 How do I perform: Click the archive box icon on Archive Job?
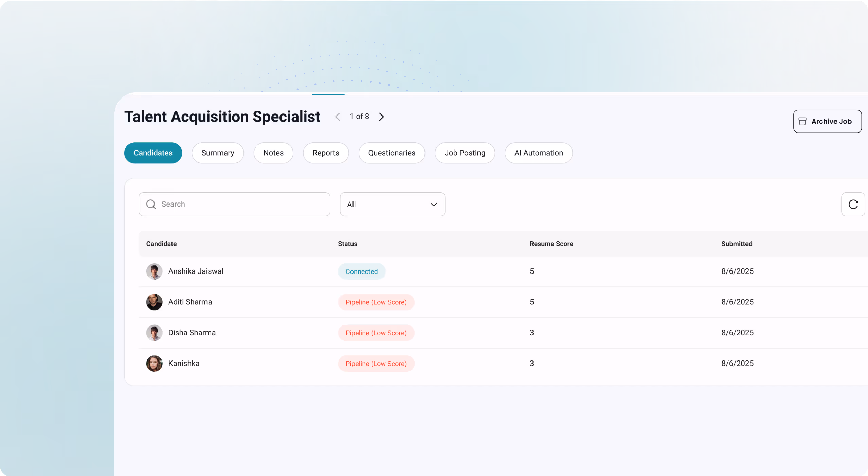[803, 121]
